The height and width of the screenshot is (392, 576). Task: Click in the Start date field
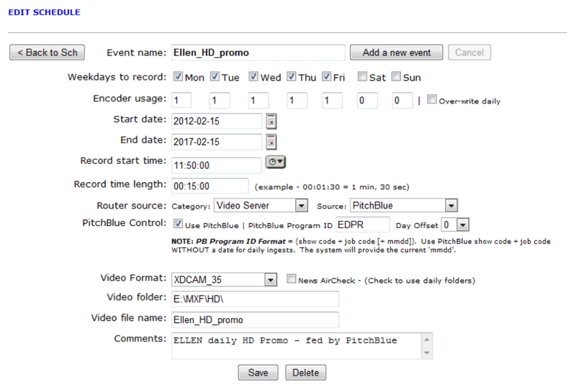point(217,121)
